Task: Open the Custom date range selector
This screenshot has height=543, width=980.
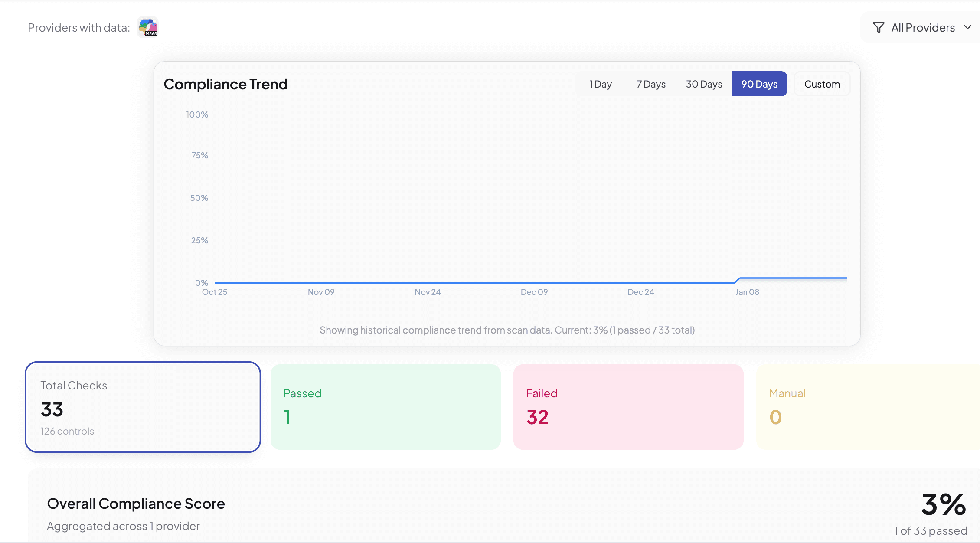Action: (x=822, y=84)
